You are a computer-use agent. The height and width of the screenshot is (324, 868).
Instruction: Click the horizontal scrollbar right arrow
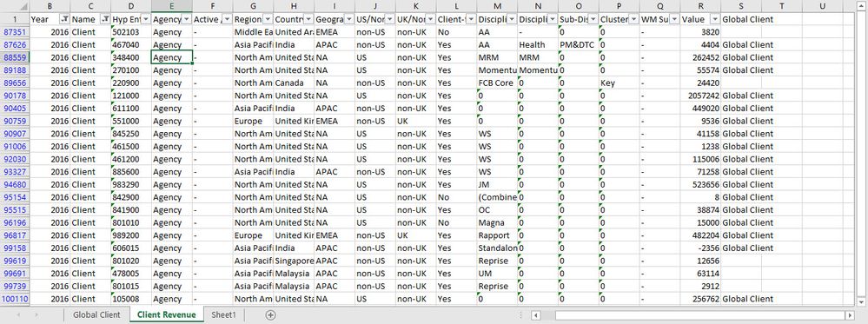pyautogui.click(x=850, y=315)
